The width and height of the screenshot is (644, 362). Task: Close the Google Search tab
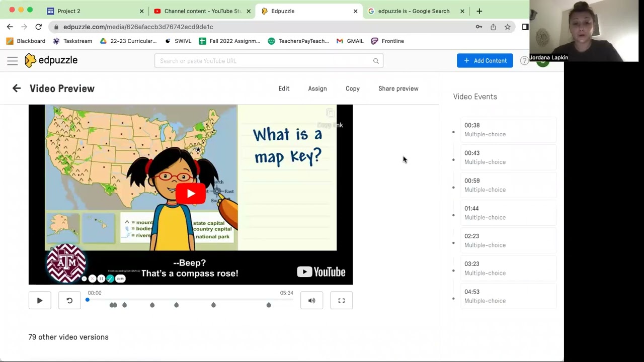coord(462,11)
